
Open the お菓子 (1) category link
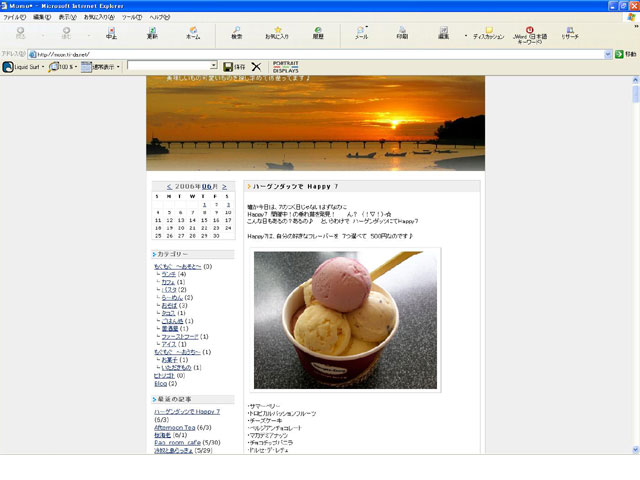coord(170,360)
